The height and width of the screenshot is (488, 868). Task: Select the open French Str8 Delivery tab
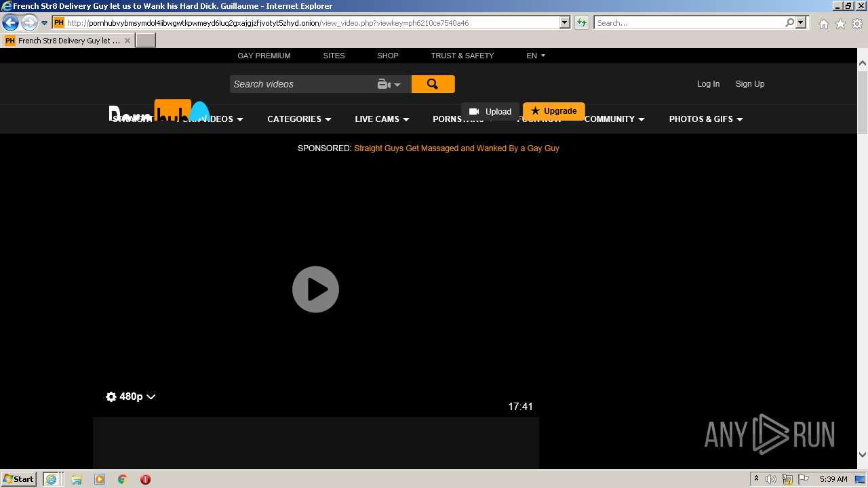pyautogui.click(x=68, y=41)
